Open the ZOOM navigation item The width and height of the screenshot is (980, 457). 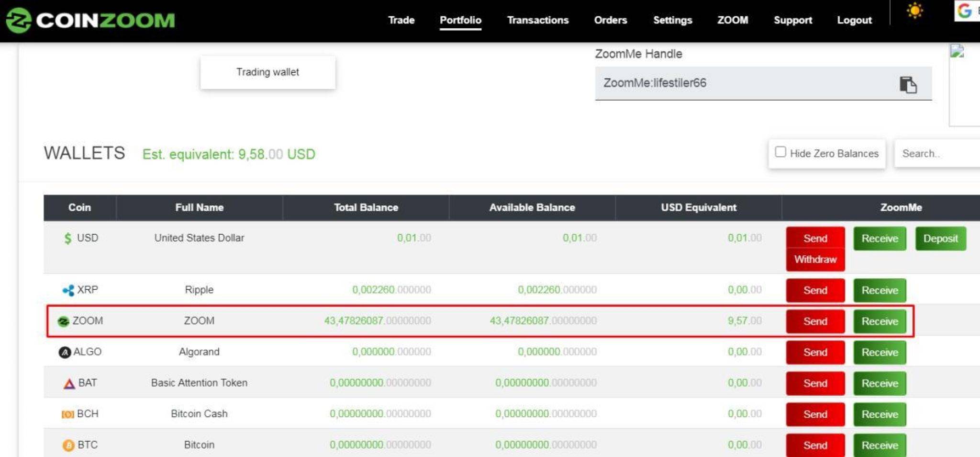[733, 20]
